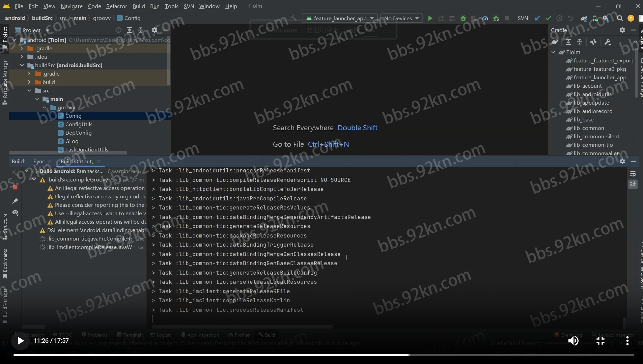Open the Navigate menu
643x364 pixels.
point(72,6)
